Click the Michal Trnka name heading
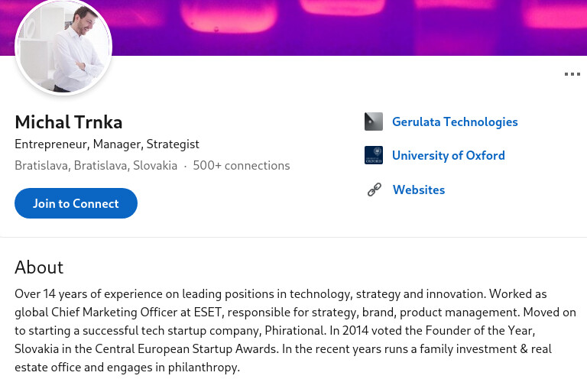587x392 pixels. click(x=69, y=122)
